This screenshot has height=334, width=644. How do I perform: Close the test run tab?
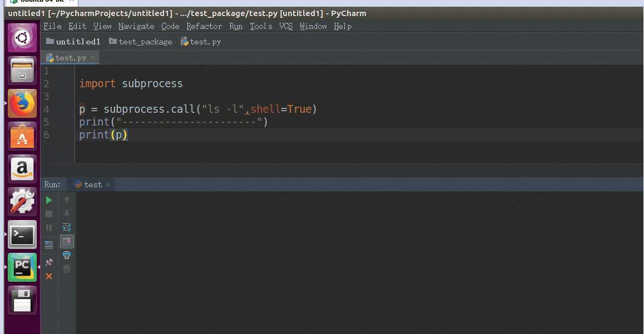(x=108, y=185)
